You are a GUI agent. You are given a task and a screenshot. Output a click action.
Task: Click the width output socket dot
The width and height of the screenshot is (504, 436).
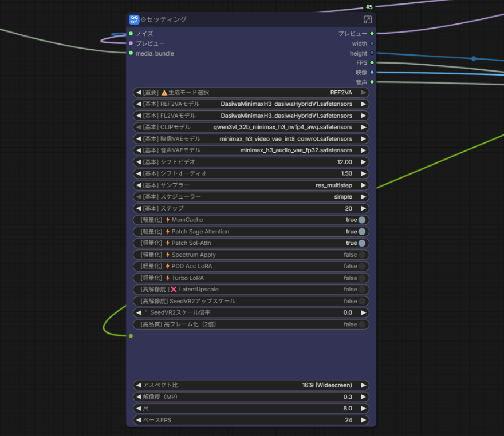[x=372, y=43]
